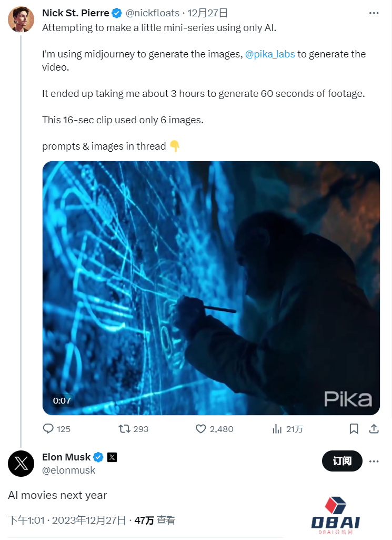The width and height of the screenshot is (392, 540).
Task: Click Elon Musk's blue verified badge
Action: pyautogui.click(x=99, y=457)
